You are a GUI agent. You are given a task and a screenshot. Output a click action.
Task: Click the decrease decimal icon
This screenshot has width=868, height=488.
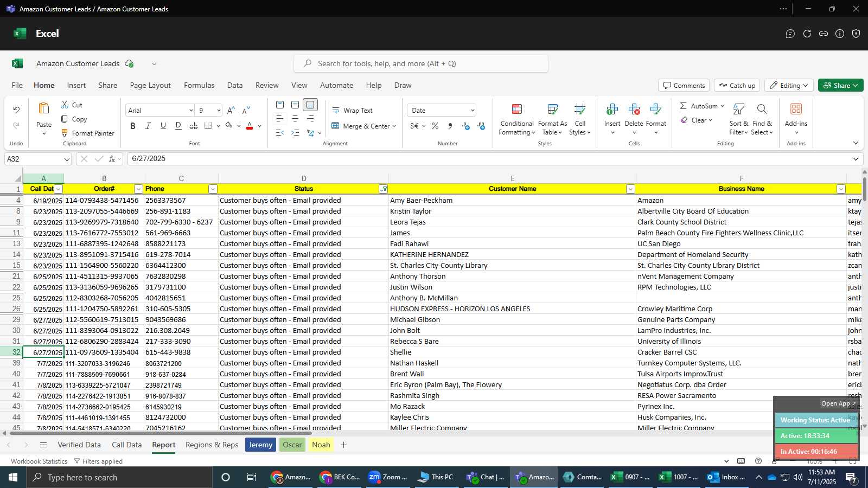(x=481, y=126)
